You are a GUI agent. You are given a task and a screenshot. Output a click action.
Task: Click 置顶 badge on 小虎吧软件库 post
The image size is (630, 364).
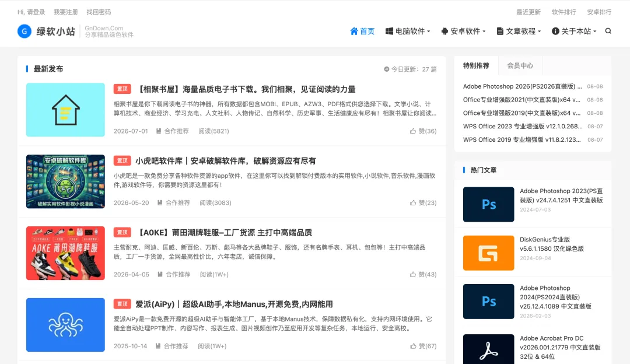point(122,160)
